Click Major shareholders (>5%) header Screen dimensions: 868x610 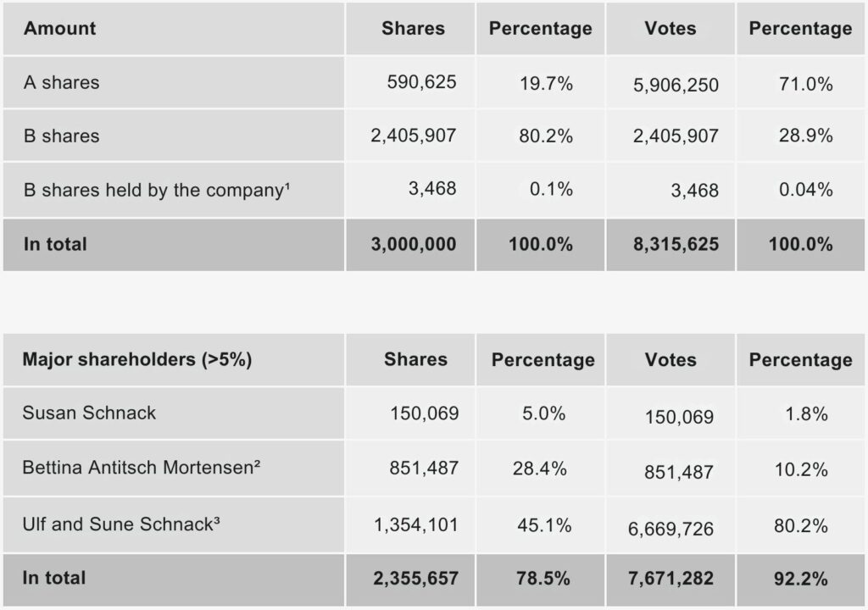(x=137, y=359)
